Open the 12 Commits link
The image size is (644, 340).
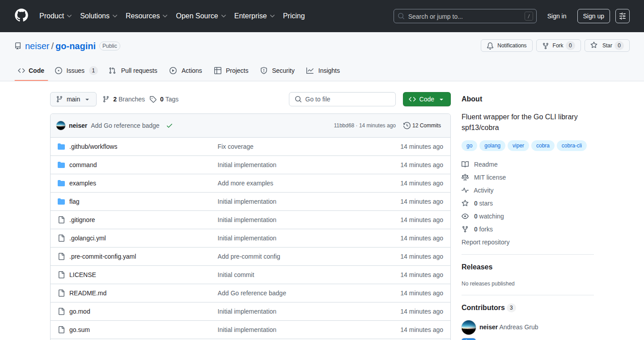click(x=422, y=126)
